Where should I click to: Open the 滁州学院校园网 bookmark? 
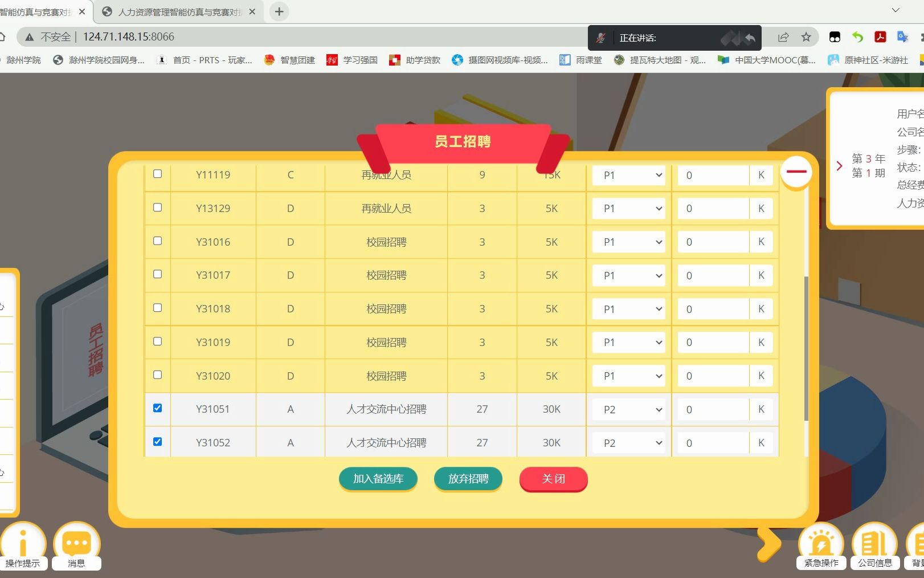pos(99,60)
